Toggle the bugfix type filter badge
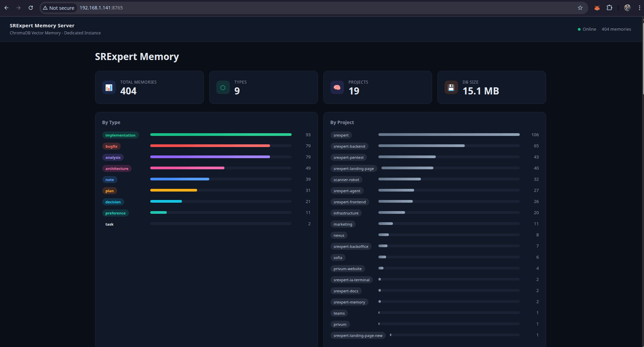Image resolution: width=644 pixels, height=347 pixels. click(111, 146)
